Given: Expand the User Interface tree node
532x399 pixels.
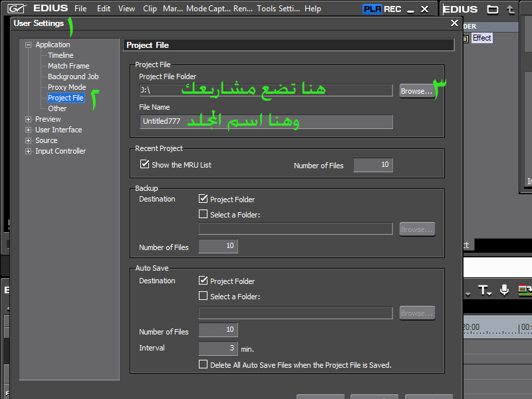Looking at the screenshot, I should pyautogui.click(x=28, y=130).
